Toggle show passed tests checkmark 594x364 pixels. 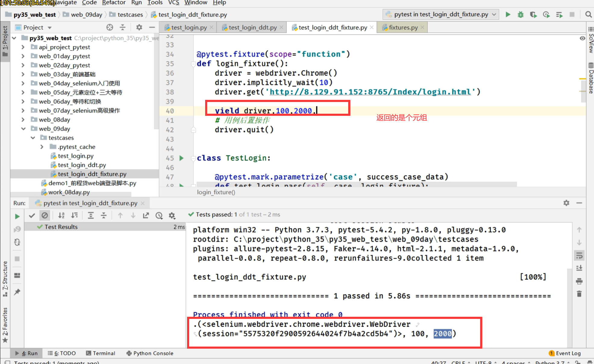click(32, 215)
